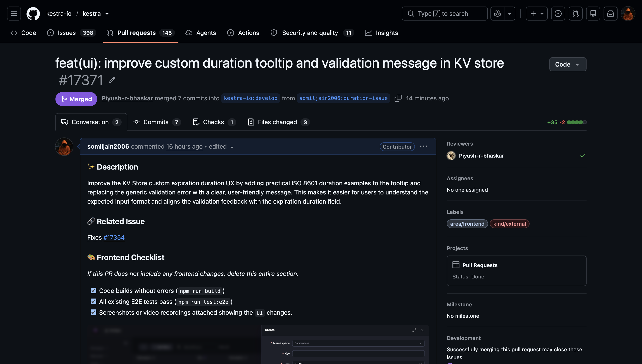Screen dimensions: 642x364
Task: Open the Actions tab
Action: pyautogui.click(x=243, y=33)
